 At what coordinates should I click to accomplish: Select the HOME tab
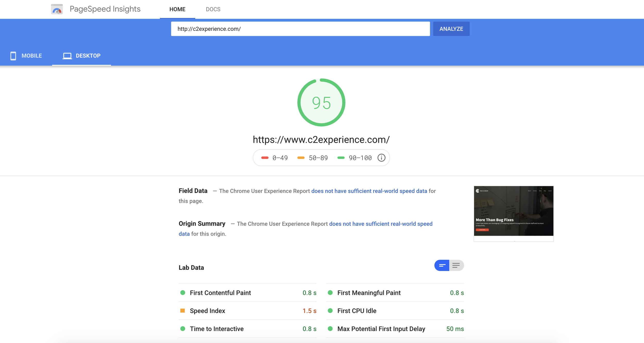[177, 9]
